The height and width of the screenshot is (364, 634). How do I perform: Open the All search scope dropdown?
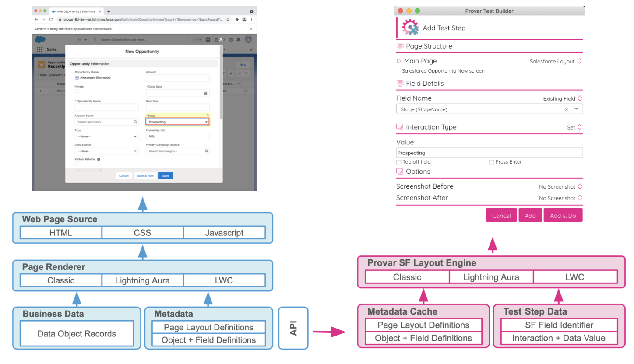tap(82, 40)
